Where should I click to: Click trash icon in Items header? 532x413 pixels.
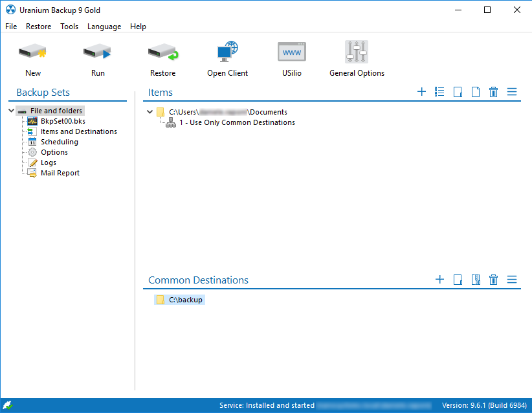(494, 92)
